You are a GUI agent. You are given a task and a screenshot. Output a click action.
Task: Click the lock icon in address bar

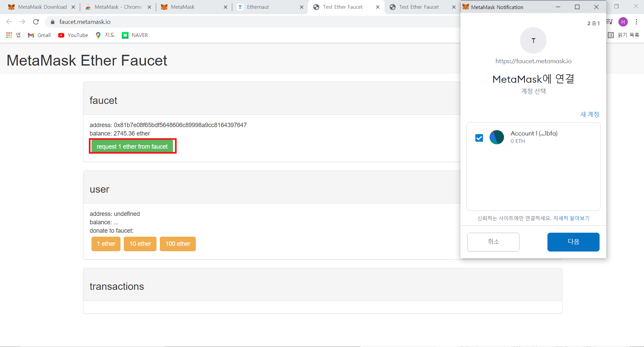click(x=52, y=22)
